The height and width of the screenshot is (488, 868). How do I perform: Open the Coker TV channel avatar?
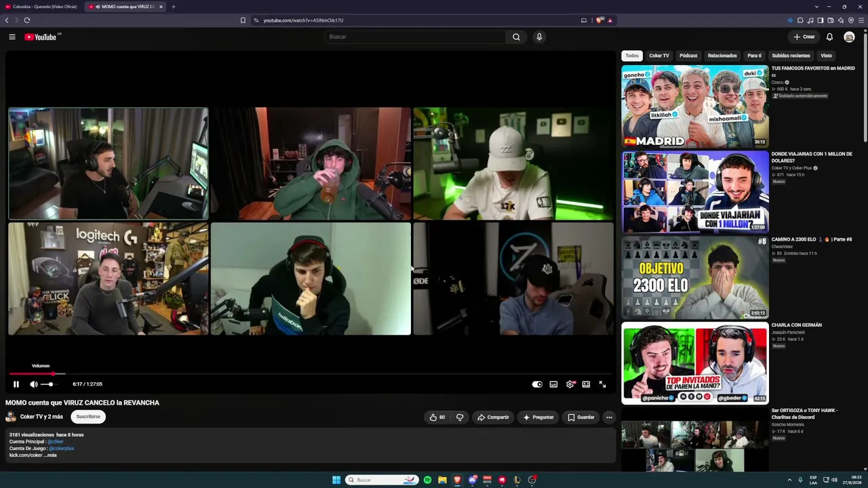pyautogui.click(x=11, y=417)
